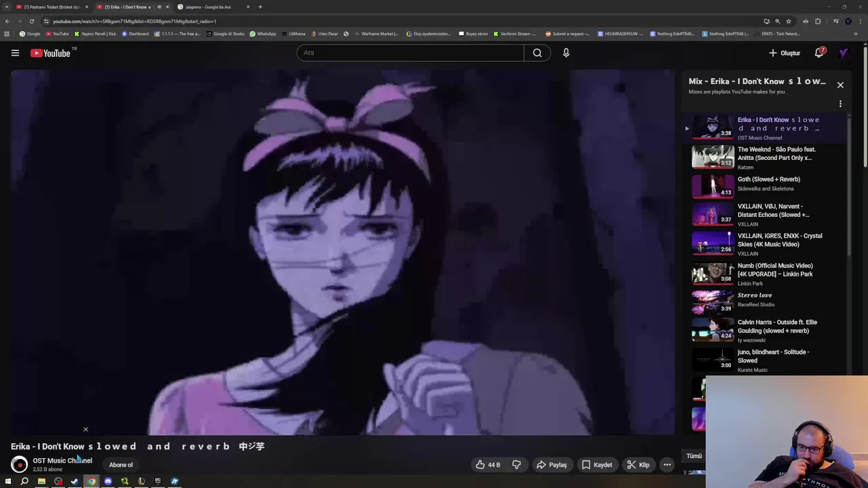Viewport: 868px width, 488px height.
Task: Click the Klip clip button
Action: (x=638, y=465)
